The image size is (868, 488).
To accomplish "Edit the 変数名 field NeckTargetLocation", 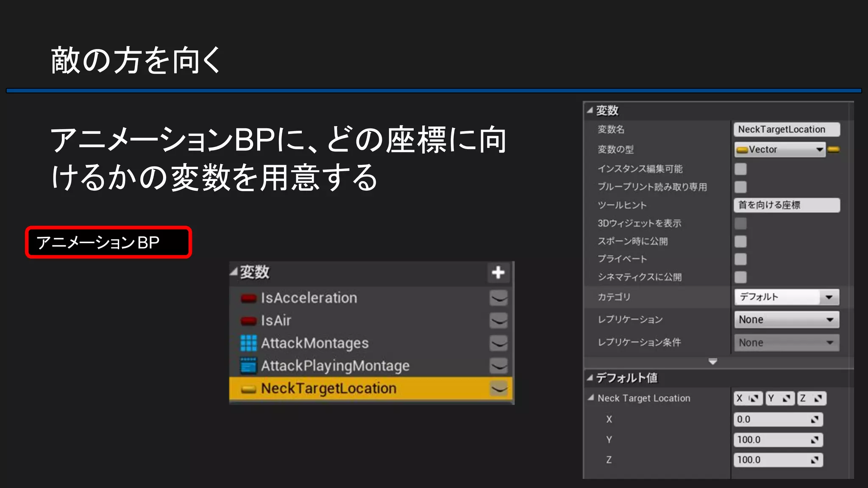I will coord(787,130).
